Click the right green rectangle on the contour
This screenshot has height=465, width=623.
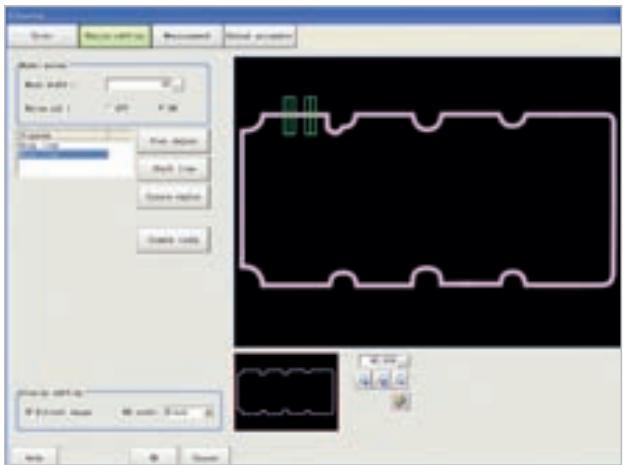(311, 116)
